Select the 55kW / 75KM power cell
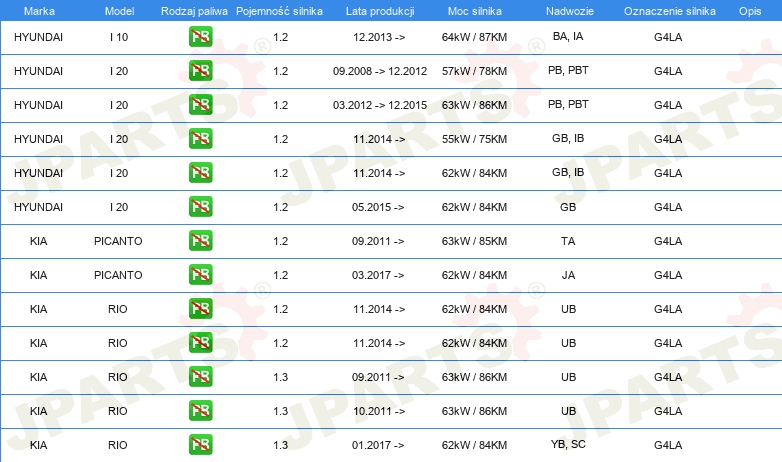The width and height of the screenshot is (782, 462). tap(474, 139)
